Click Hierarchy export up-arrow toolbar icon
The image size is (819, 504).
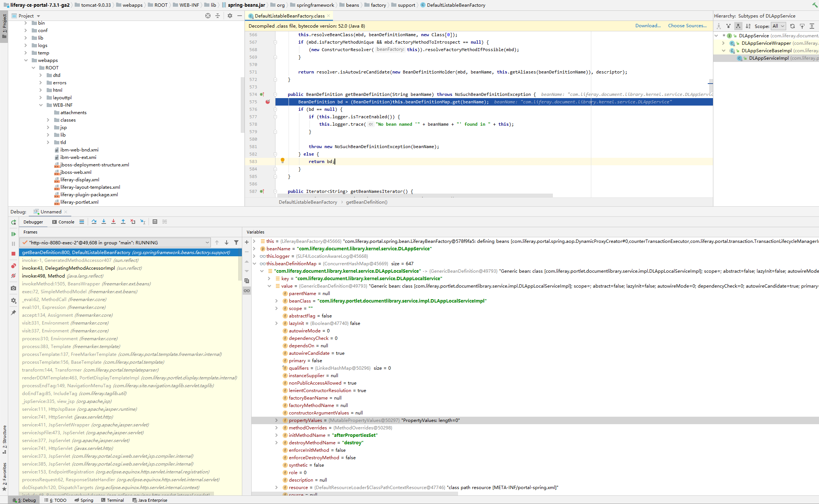(x=802, y=26)
